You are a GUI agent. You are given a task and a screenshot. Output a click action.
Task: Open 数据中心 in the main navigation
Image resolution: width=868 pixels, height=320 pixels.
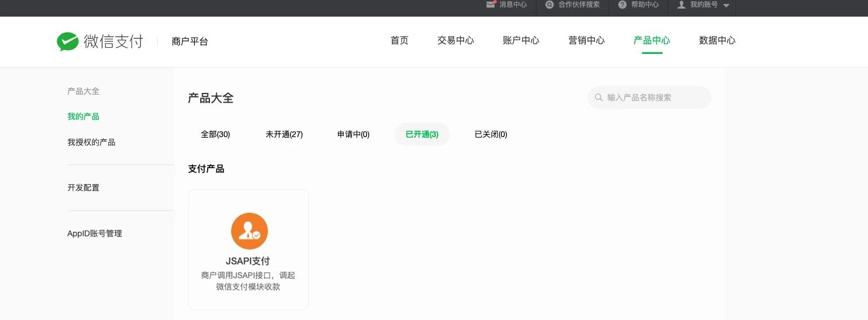(x=717, y=40)
